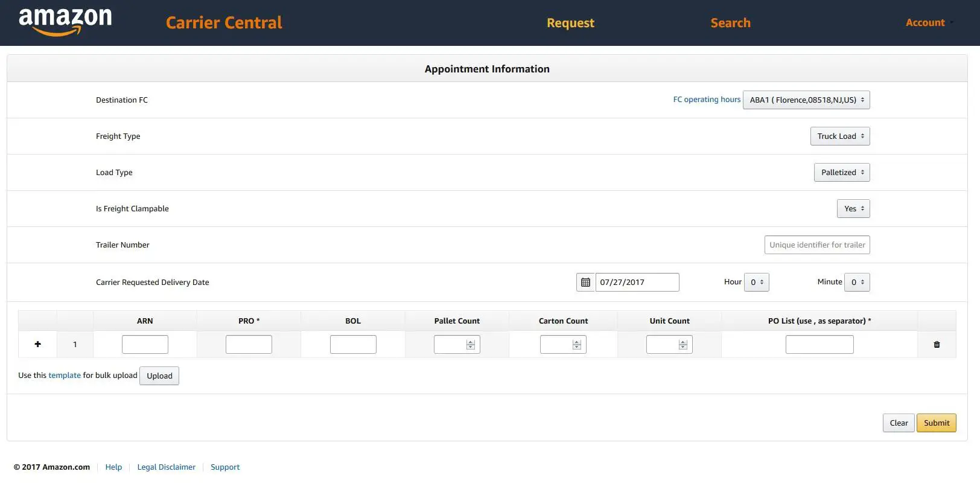This screenshot has width=980, height=486.
Task: Open the bulk upload template link
Action: click(65, 375)
